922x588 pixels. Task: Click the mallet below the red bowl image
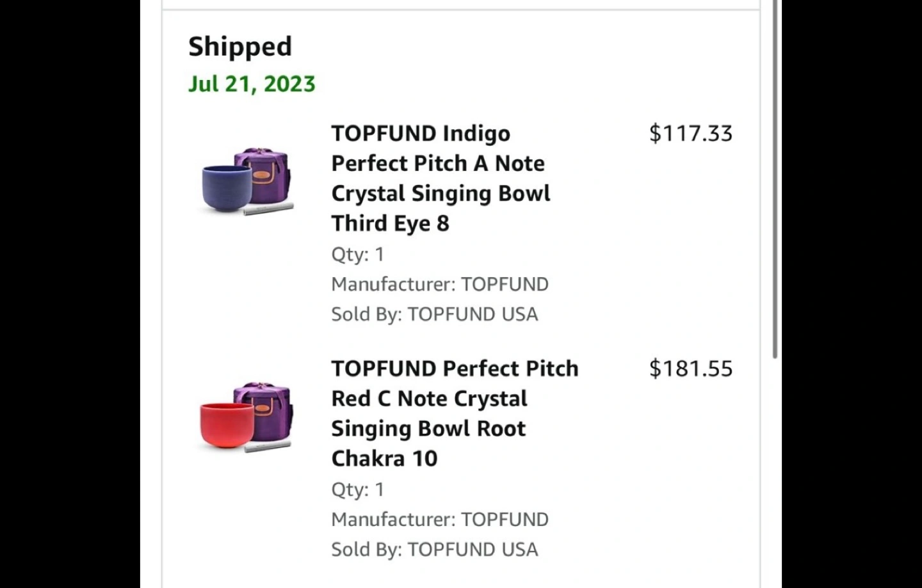268,447
